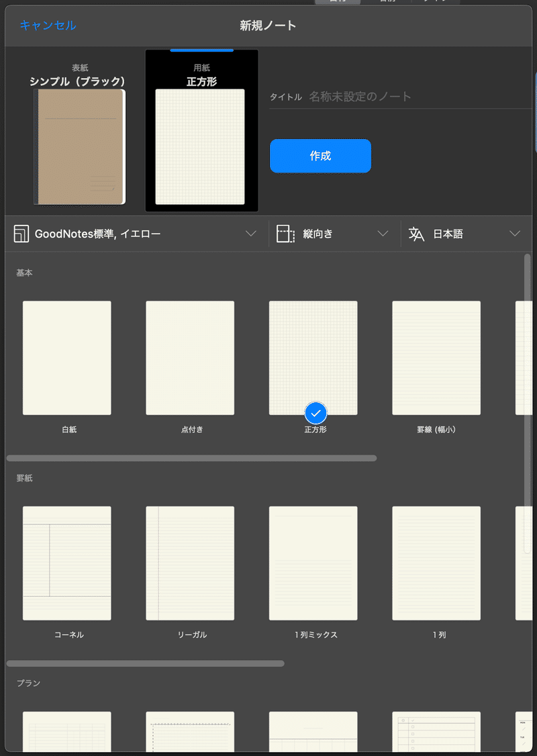Click the 基本 row horizontal scrollbar
The width and height of the screenshot is (537, 756).
pyautogui.click(x=191, y=458)
